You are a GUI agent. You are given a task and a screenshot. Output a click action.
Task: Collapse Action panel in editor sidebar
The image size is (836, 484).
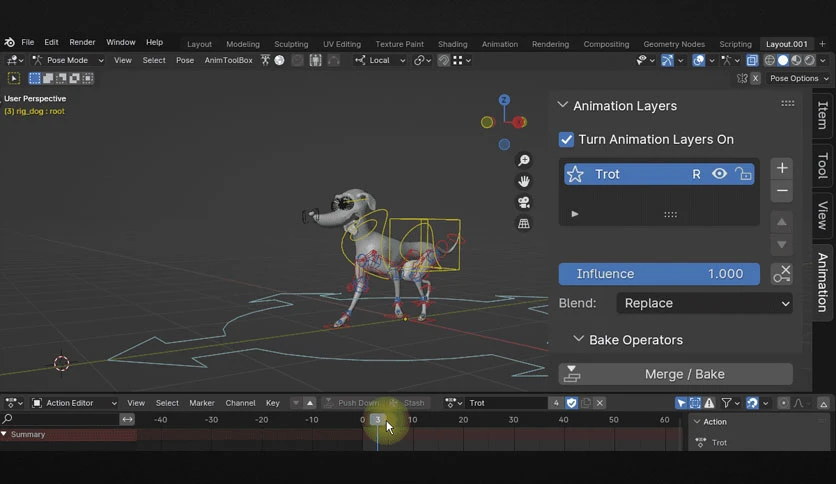(x=697, y=422)
